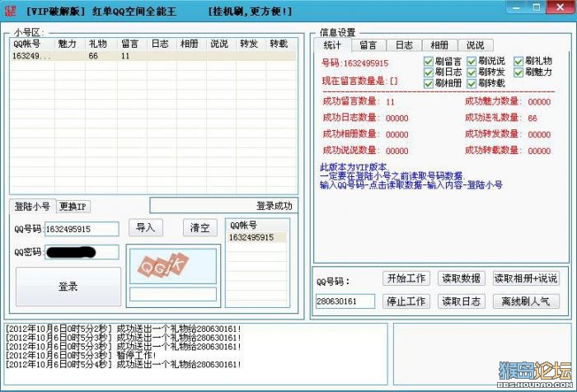Switch to the 统计 tab
This screenshot has height=392, width=577.
[332, 45]
